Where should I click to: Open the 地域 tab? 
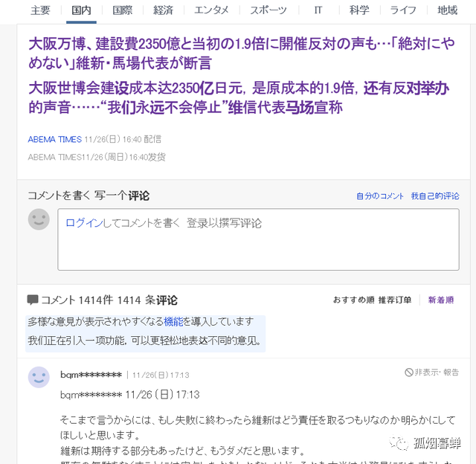pos(447,10)
